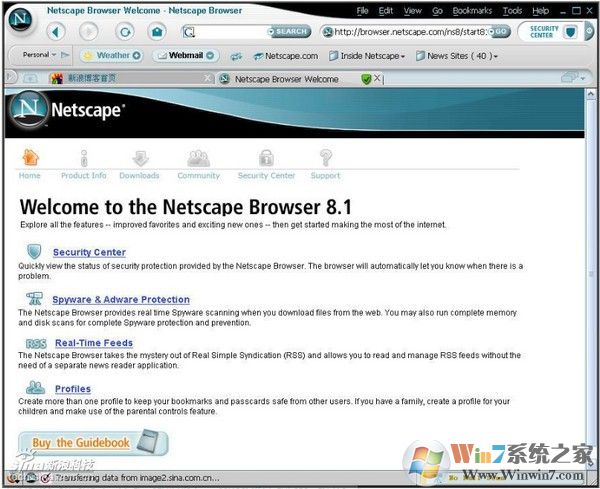
Task: Click the shield icon beside Security Center heading
Action: (x=34, y=251)
